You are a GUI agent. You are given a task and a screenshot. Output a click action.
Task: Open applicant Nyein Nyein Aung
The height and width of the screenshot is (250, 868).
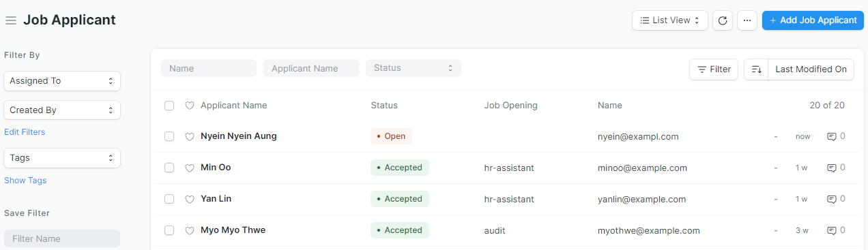(239, 136)
